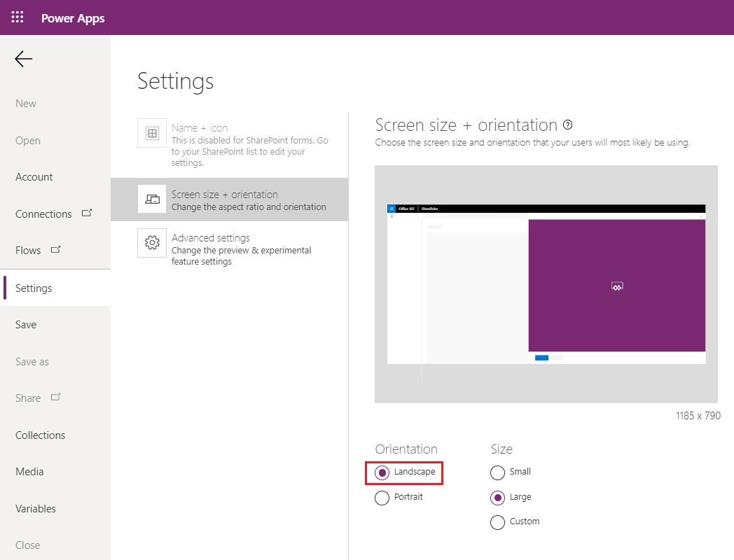Click the Name + icon grid icon
The height and width of the screenshot is (560, 734).
[152, 133]
